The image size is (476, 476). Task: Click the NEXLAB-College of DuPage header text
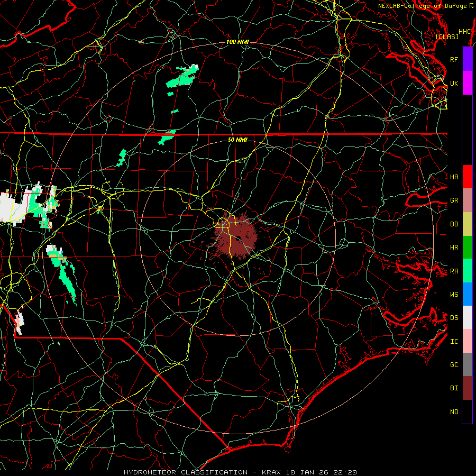(422, 6)
